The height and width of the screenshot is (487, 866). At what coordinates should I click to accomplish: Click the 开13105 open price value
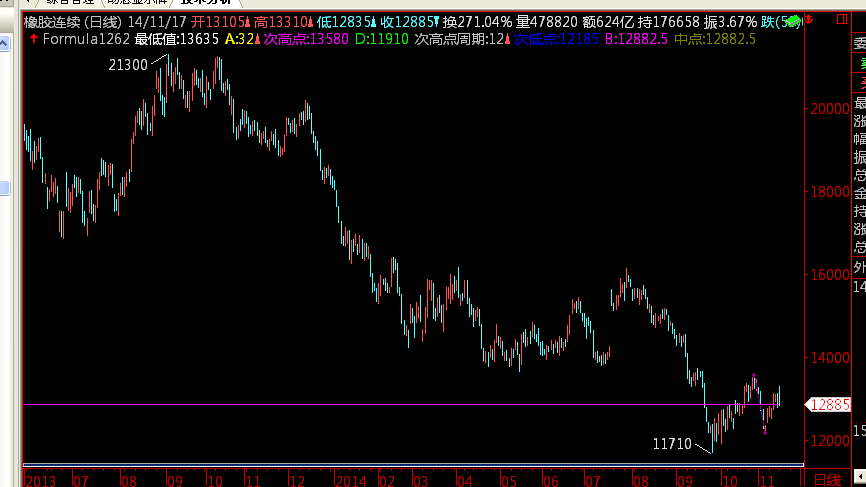pyautogui.click(x=218, y=22)
